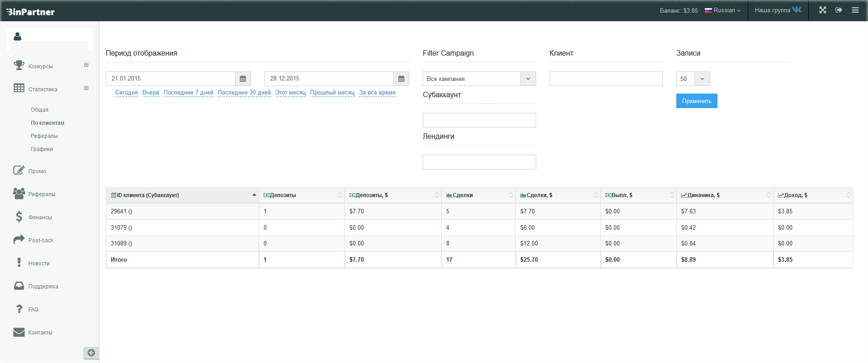
Task: Open the start date calendar picker
Action: point(243,79)
